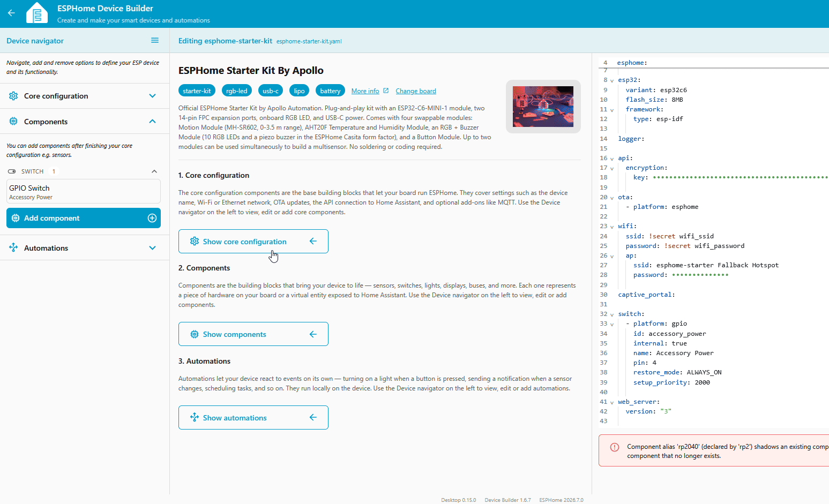This screenshot has height=504, width=829.
Task: Fold the esp32 block in YAML editor
Action: pos(612,80)
